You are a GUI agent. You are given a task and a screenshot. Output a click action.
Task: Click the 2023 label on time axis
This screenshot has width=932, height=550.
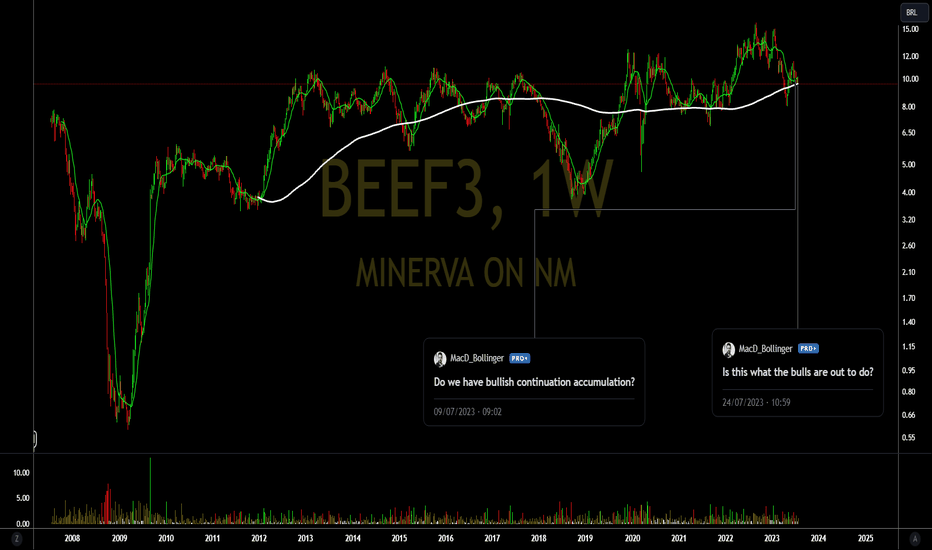pos(772,539)
